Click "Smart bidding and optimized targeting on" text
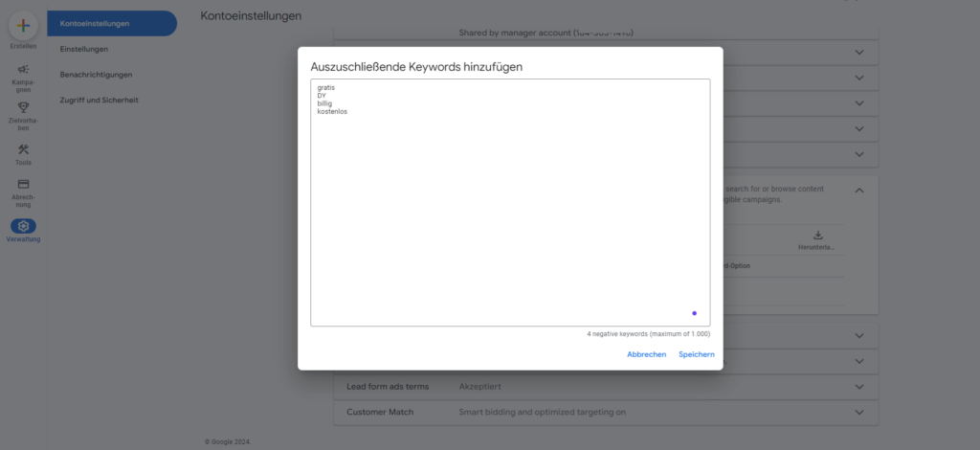This screenshot has width=980, height=450. click(x=543, y=413)
